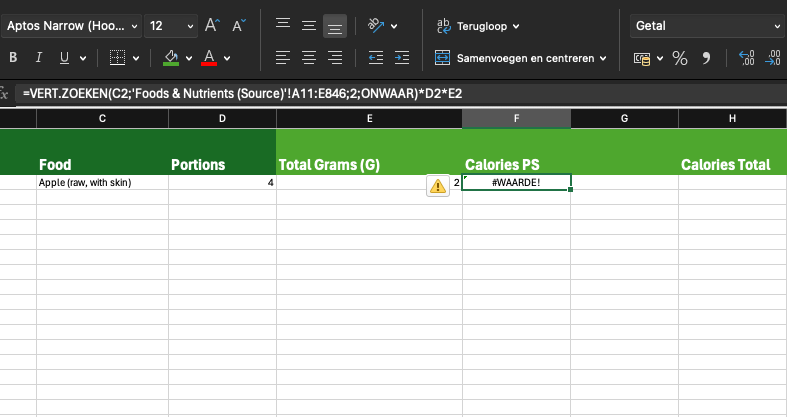Open the Getal number format dropdown
This screenshot has height=417, width=787.
(x=708, y=26)
